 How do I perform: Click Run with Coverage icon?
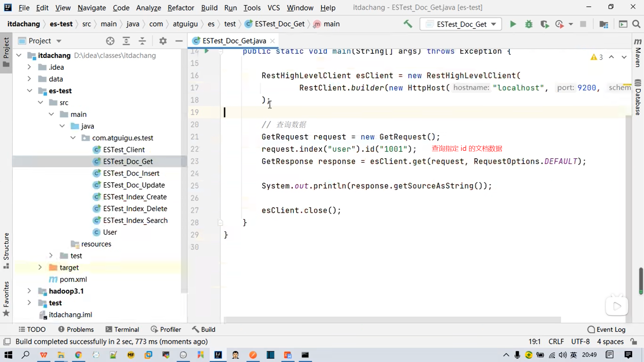tap(544, 24)
